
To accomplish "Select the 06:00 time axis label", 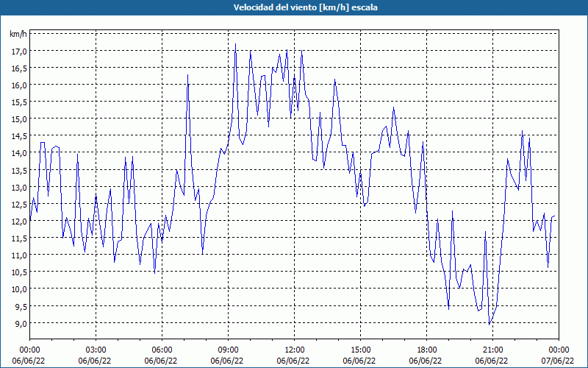I will click(x=162, y=350).
